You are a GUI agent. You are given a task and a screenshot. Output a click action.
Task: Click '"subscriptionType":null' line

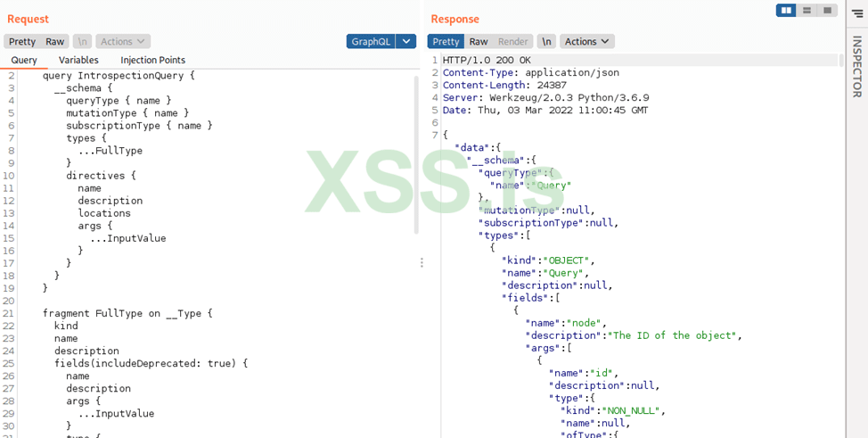tap(548, 223)
